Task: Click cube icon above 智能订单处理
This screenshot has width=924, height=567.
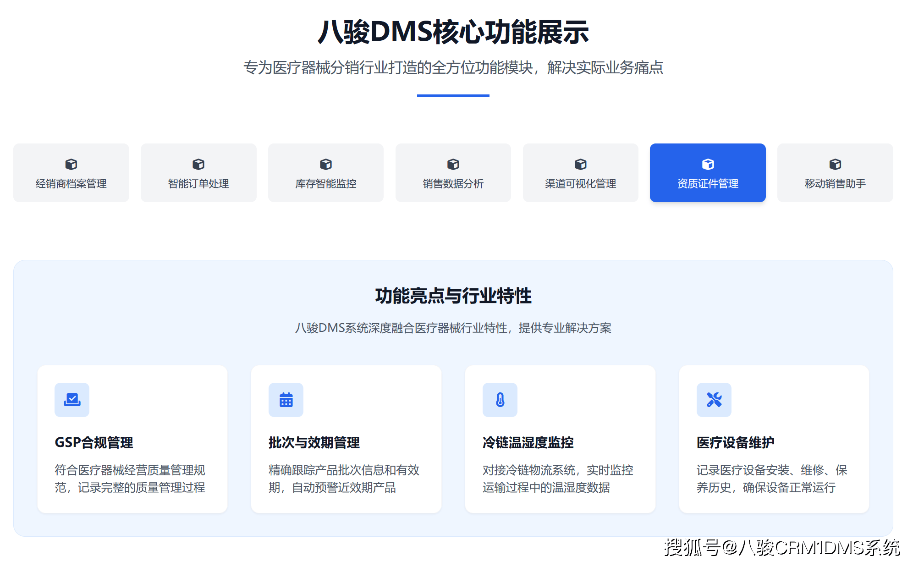Action: point(198,164)
